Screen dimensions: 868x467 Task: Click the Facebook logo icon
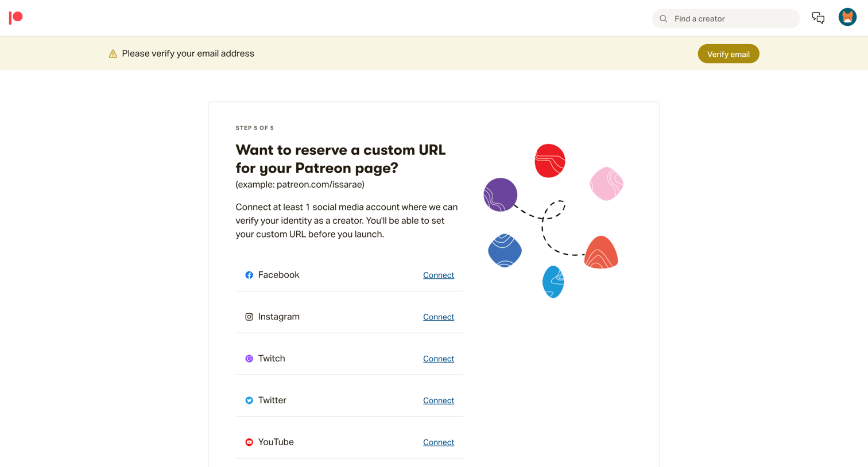tap(249, 275)
